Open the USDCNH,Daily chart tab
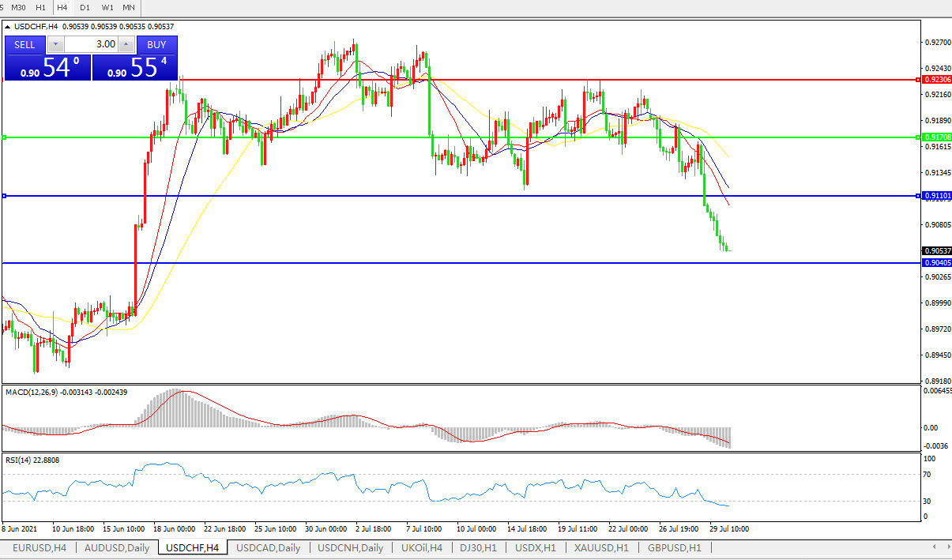Image resolution: width=952 pixels, height=560 pixels. click(350, 547)
